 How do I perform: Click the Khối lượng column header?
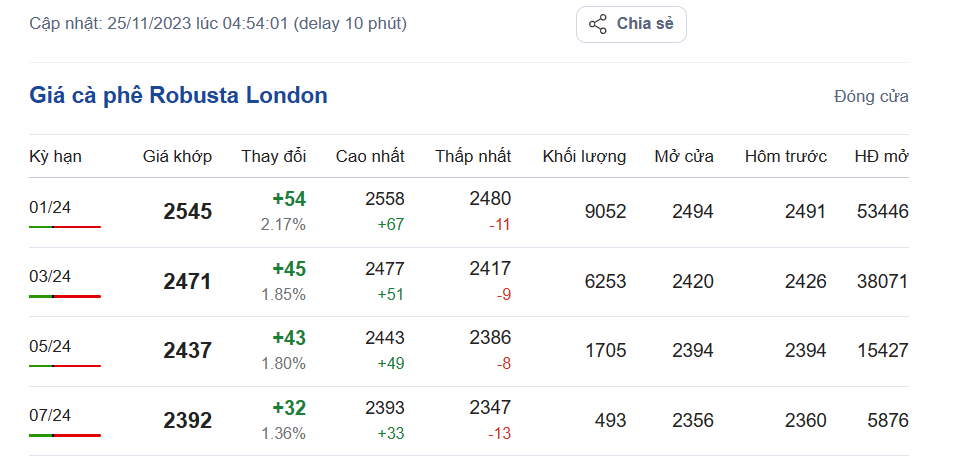pyautogui.click(x=584, y=156)
